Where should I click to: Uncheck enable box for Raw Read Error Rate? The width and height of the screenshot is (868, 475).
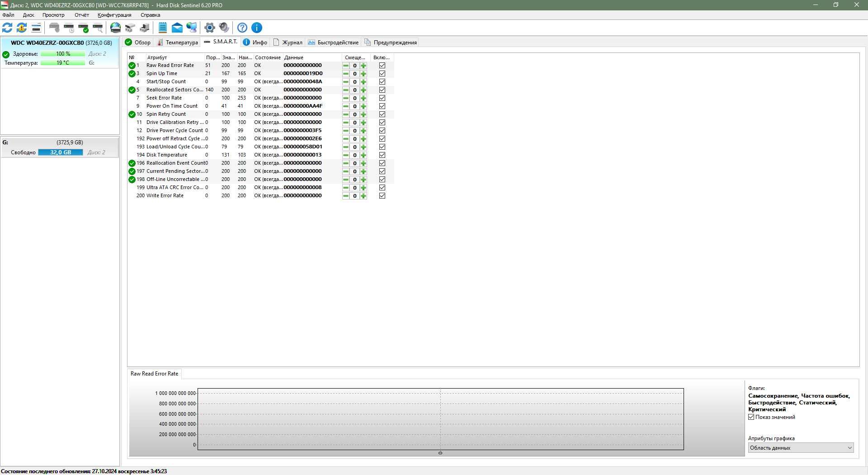pyautogui.click(x=382, y=66)
